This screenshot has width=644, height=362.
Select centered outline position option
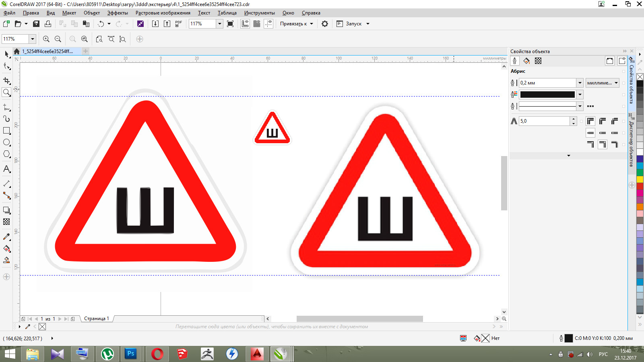pyautogui.click(x=603, y=144)
